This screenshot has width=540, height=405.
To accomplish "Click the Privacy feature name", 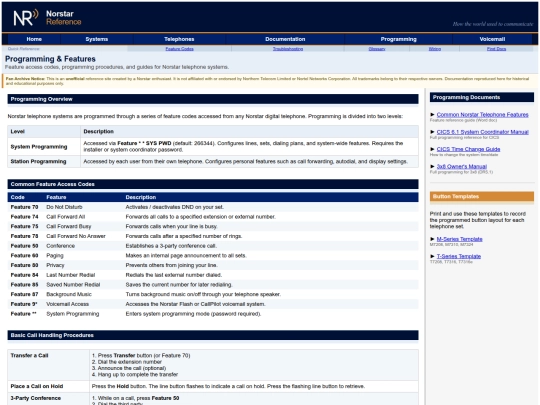I will pos(55,265).
